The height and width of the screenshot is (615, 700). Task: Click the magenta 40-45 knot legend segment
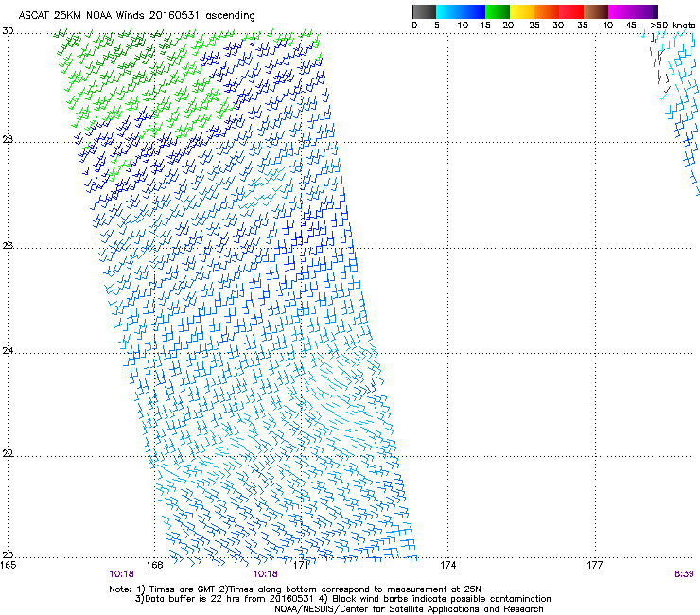tap(621, 11)
